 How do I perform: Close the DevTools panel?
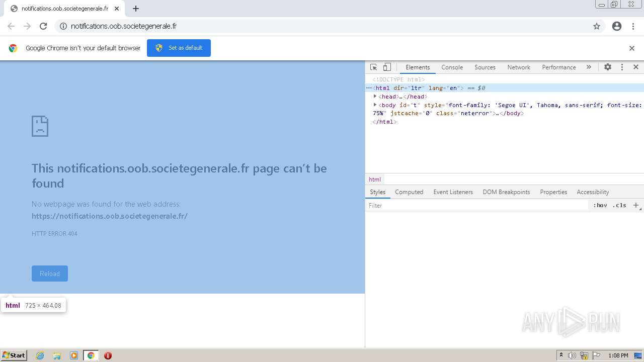[x=636, y=67]
